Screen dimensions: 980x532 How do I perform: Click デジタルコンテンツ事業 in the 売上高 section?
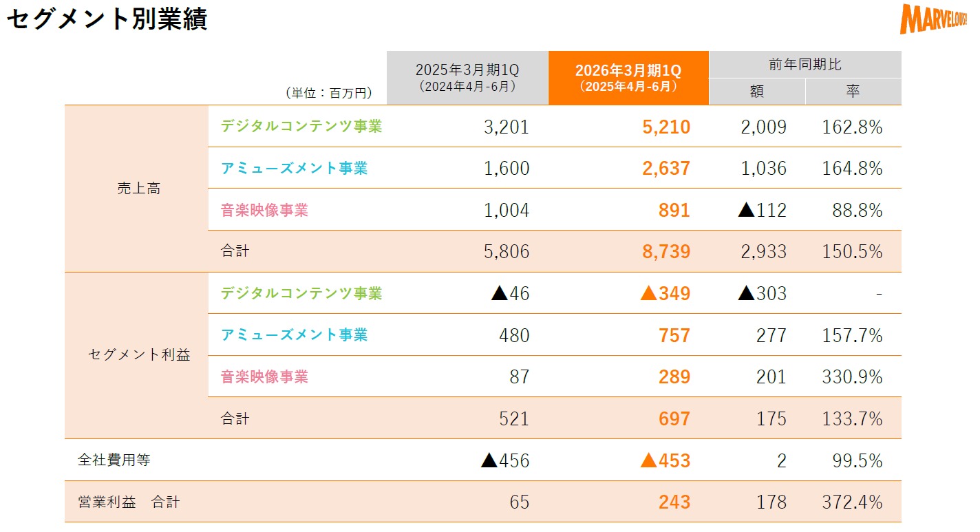click(x=301, y=127)
